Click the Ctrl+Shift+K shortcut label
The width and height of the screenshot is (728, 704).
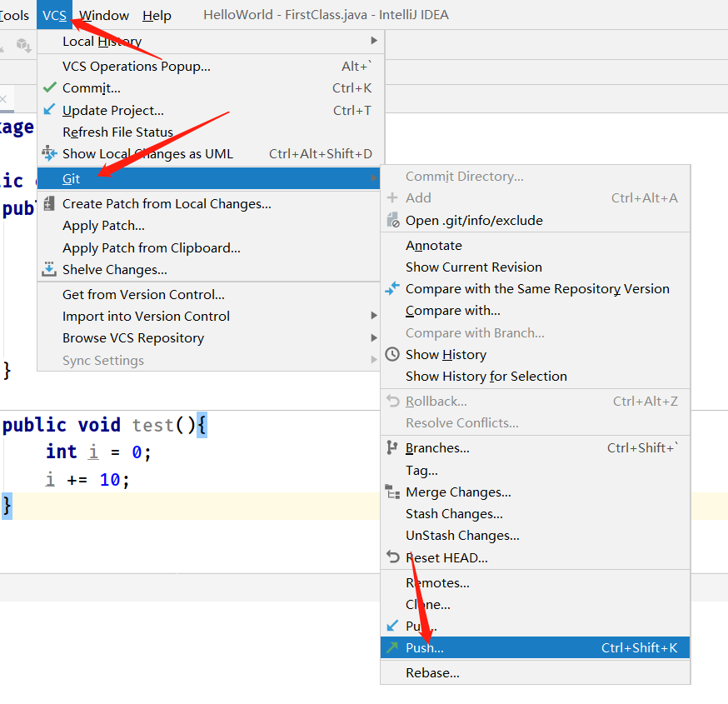click(640, 648)
